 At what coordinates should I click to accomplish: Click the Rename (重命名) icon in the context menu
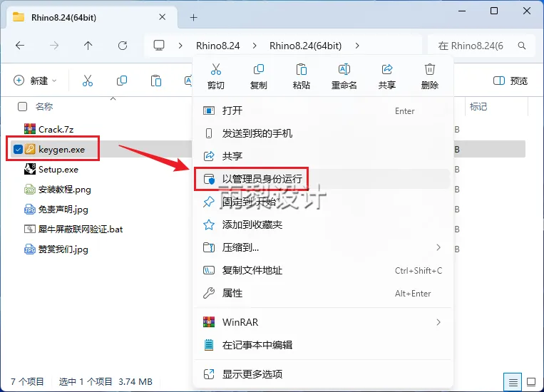pyautogui.click(x=344, y=70)
